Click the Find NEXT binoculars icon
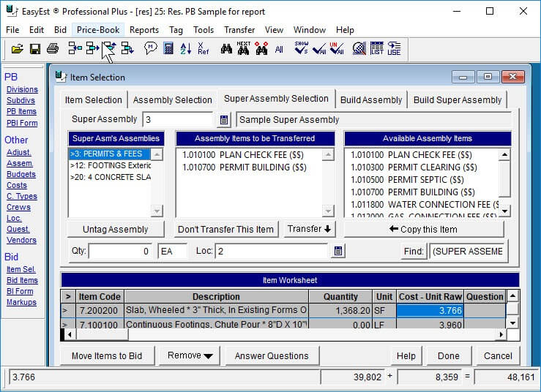 244,48
